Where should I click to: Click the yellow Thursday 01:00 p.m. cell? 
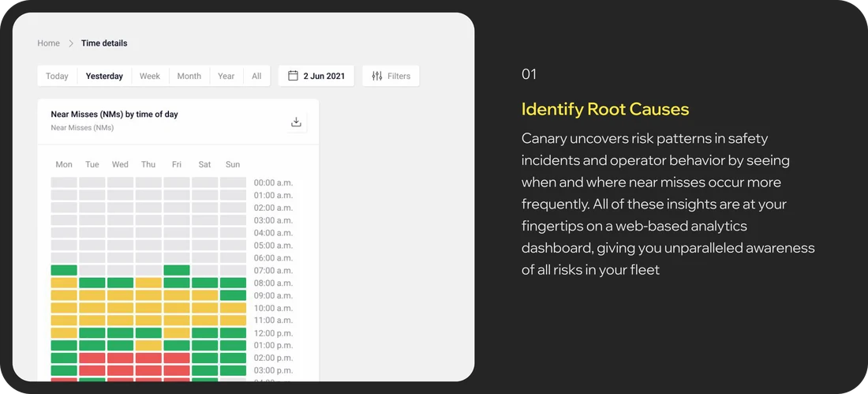[x=148, y=346]
